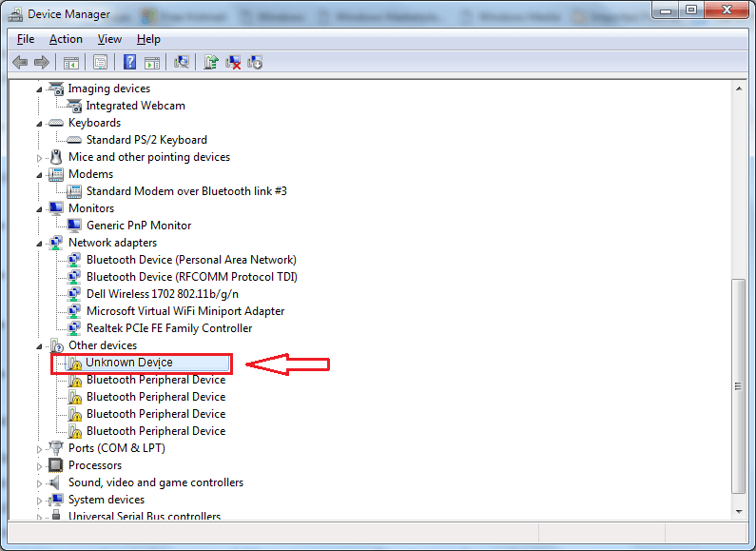
Task: Click the Disable device toolbar icon
Action: 255,62
